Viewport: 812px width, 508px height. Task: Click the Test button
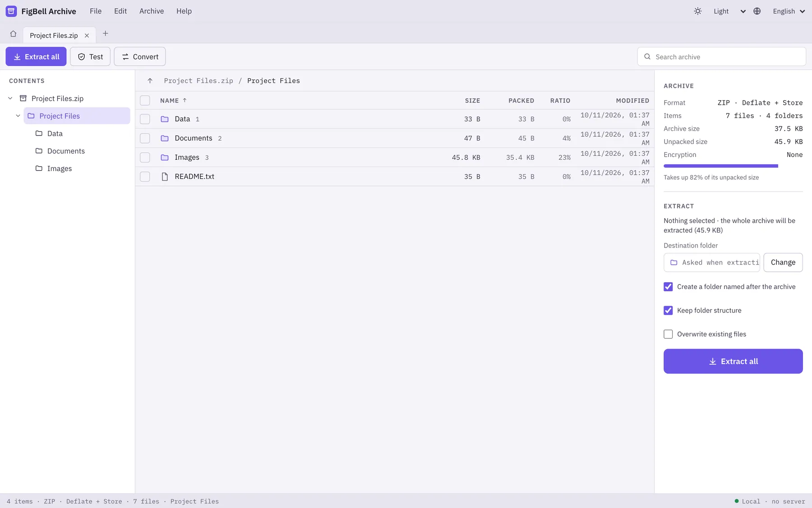pyautogui.click(x=90, y=56)
